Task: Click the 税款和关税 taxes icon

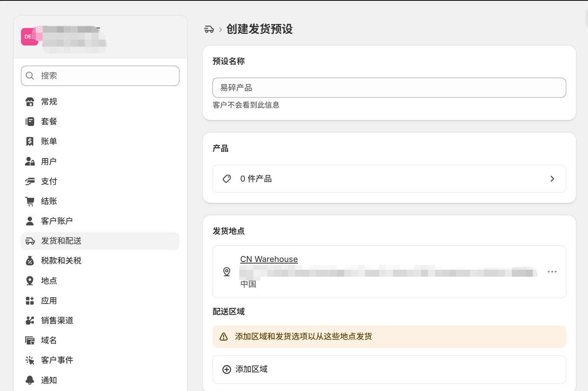Action: pos(30,261)
